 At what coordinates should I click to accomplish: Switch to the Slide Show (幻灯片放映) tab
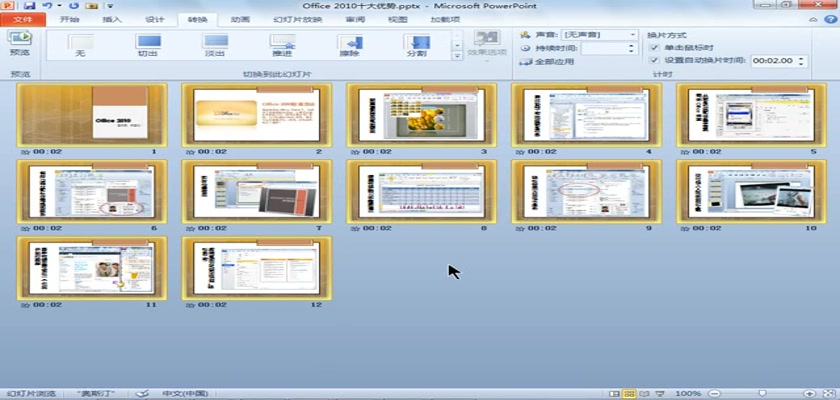(298, 20)
